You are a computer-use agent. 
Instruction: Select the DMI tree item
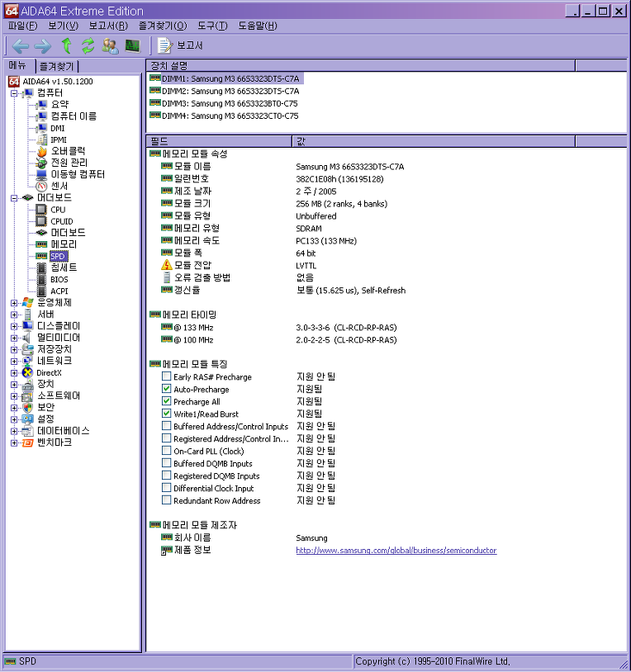[58, 128]
